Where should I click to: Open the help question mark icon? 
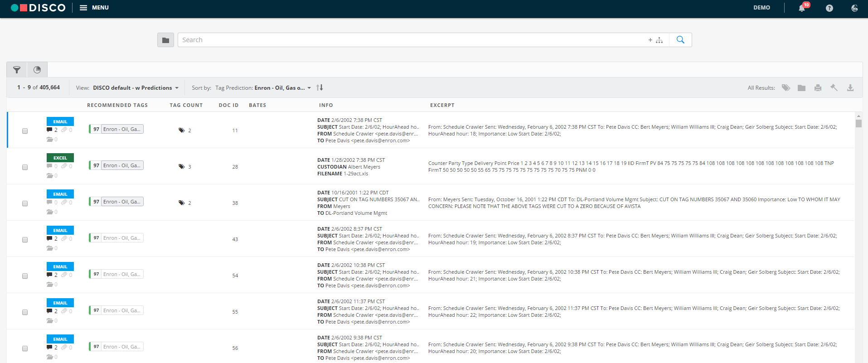click(x=829, y=8)
